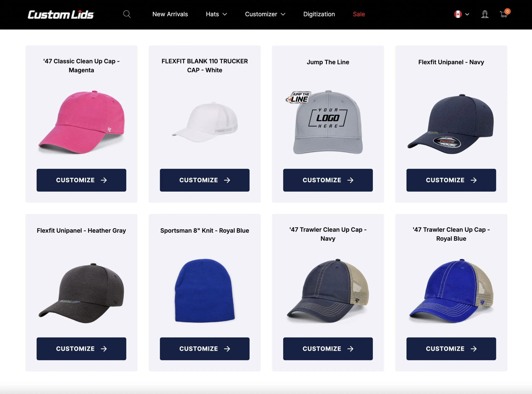
Task: Go to New Arrivals
Action: (170, 14)
